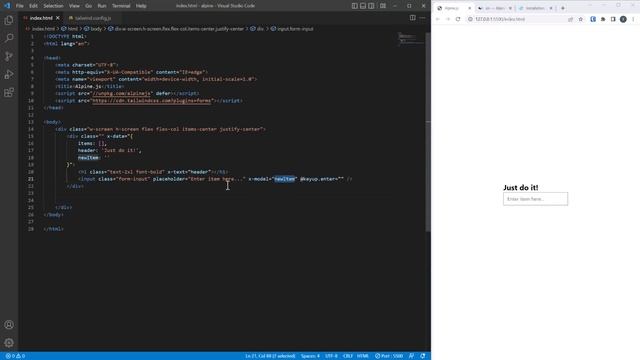
Task: Open the browser profile avatar
Action: pyautogui.click(x=623, y=19)
